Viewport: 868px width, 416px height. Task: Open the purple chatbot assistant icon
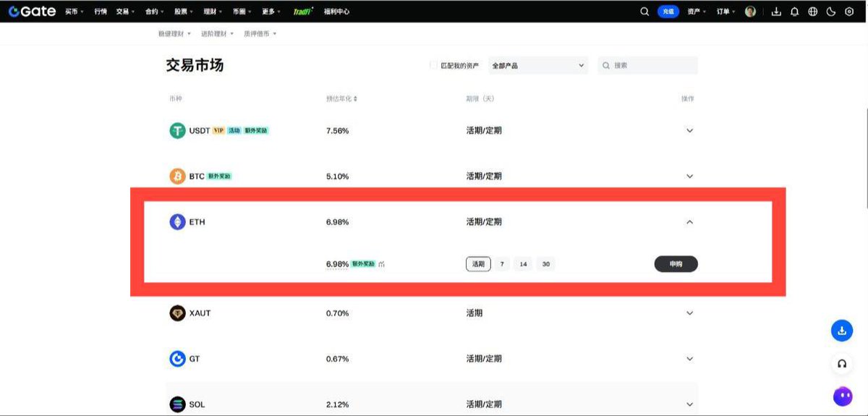843,396
